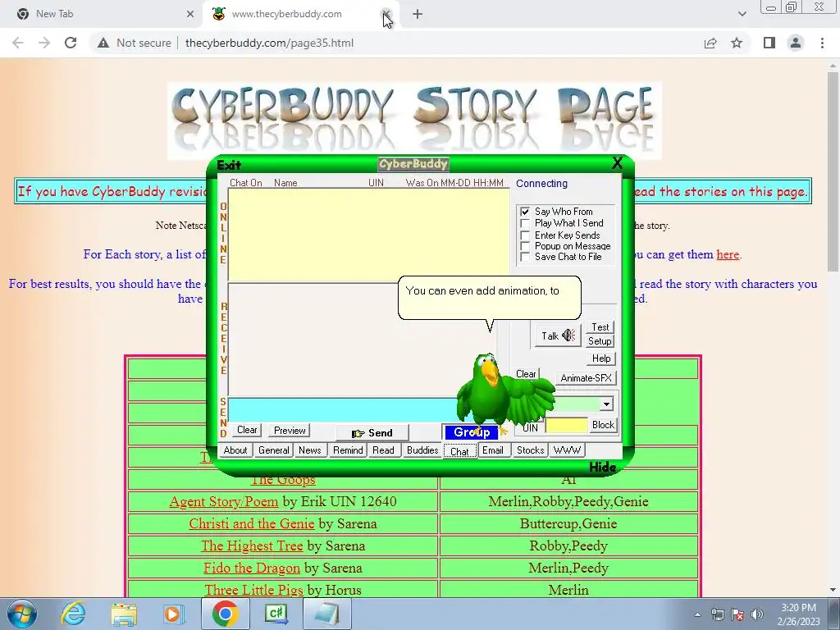Hide the CyberBuddy window via Hide

[x=602, y=467]
